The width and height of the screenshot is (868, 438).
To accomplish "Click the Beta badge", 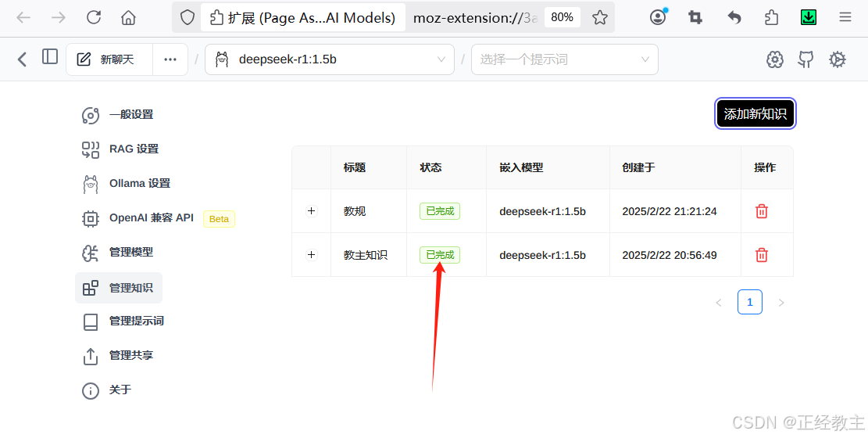I will pyautogui.click(x=220, y=219).
